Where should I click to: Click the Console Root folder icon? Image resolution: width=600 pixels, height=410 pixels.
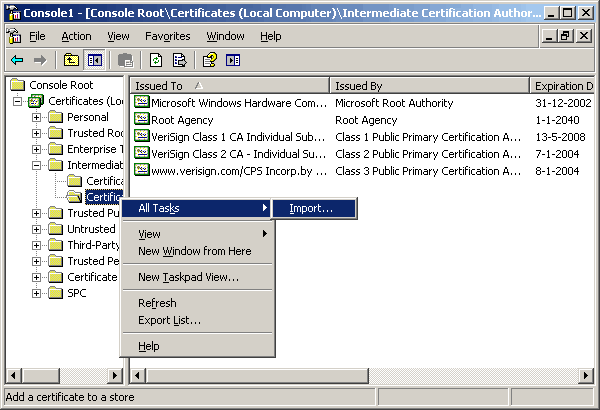18,85
